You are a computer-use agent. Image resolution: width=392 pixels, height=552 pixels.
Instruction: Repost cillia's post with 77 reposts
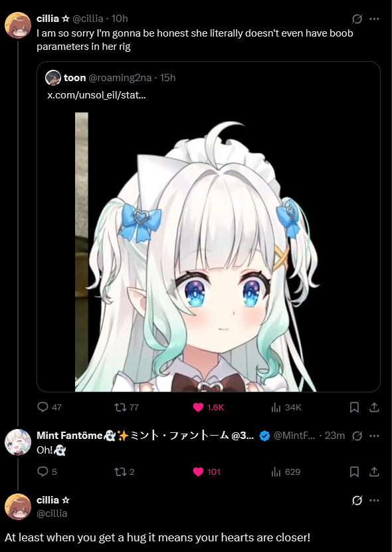[126, 407]
